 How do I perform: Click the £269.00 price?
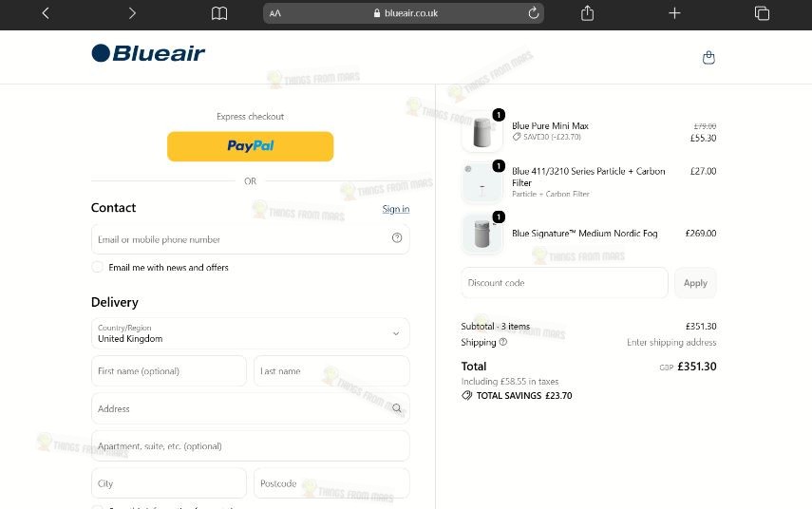(x=701, y=233)
